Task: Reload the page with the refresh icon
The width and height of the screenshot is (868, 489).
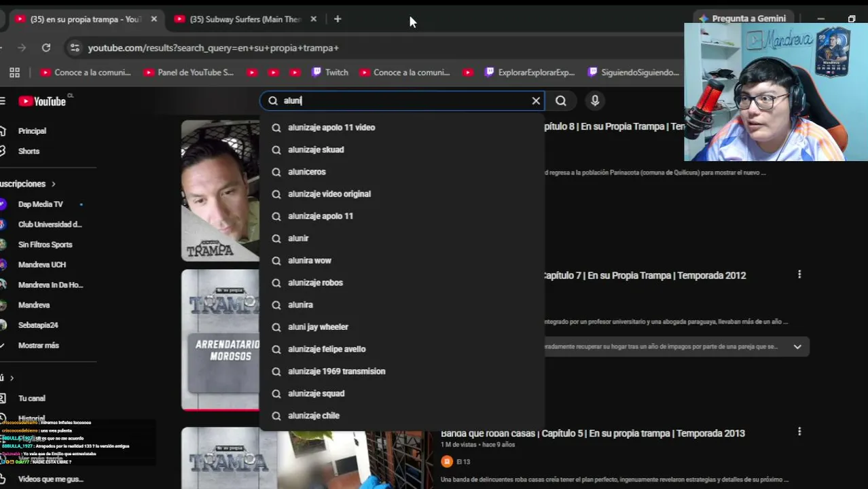Action: click(x=46, y=48)
